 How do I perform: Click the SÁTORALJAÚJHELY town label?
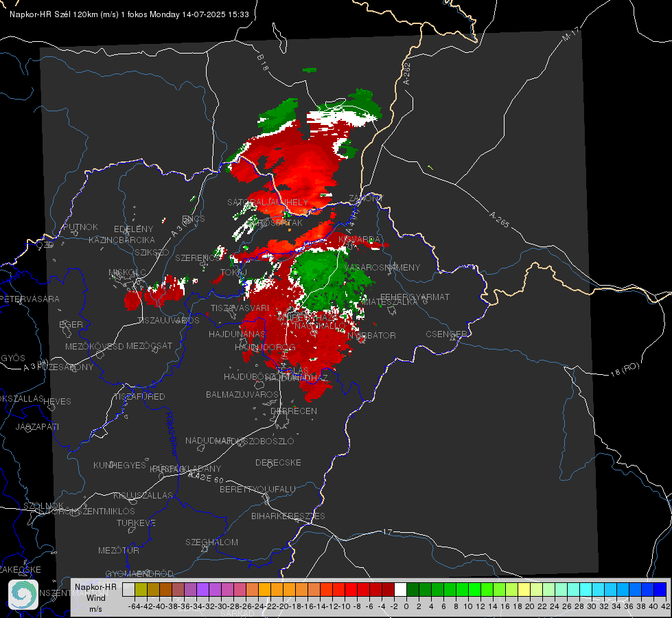pyautogui.click(x=268, y=202)
